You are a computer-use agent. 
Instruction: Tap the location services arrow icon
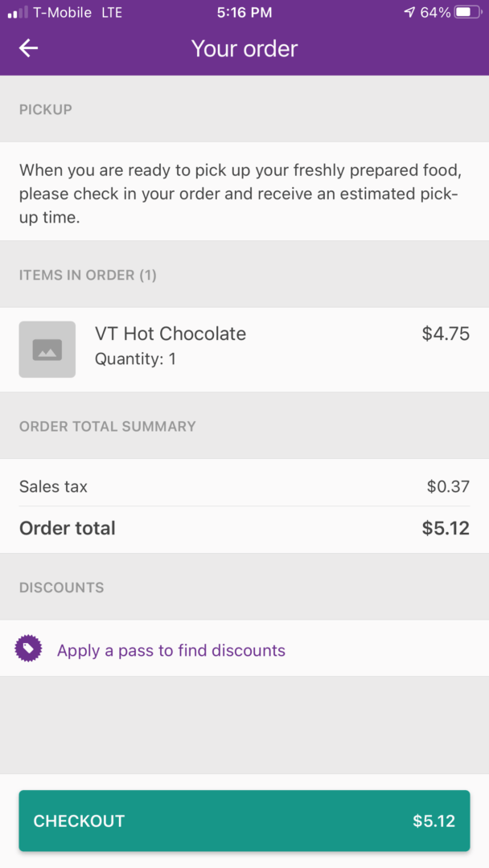pyautogui.click(x=409, y=12)
